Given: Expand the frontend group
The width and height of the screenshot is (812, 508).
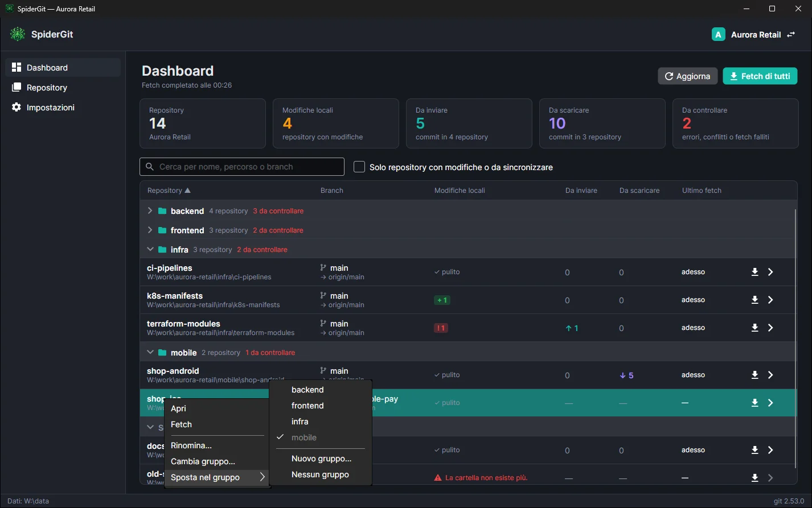Looking at the screenshot, I should pos(150,230).
